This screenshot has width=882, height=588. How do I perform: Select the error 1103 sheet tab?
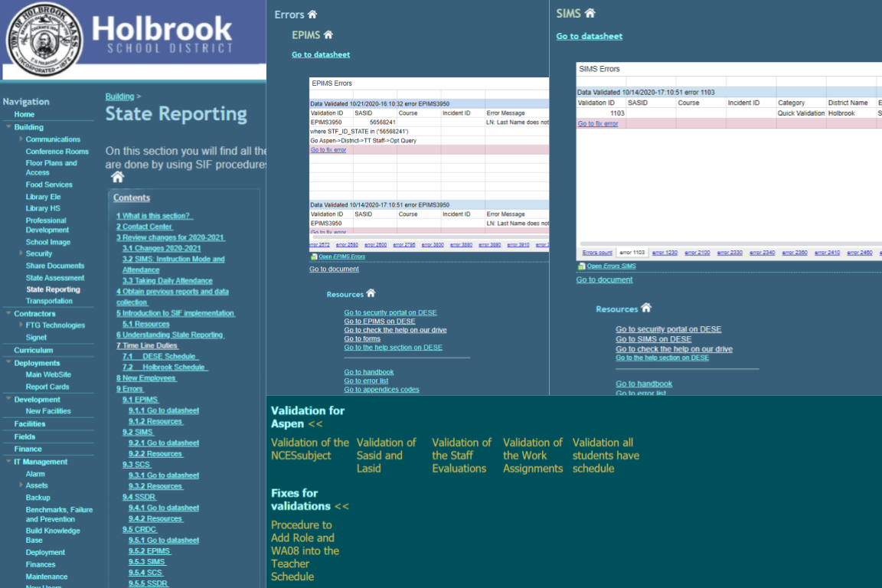click(x=632, y=253)
